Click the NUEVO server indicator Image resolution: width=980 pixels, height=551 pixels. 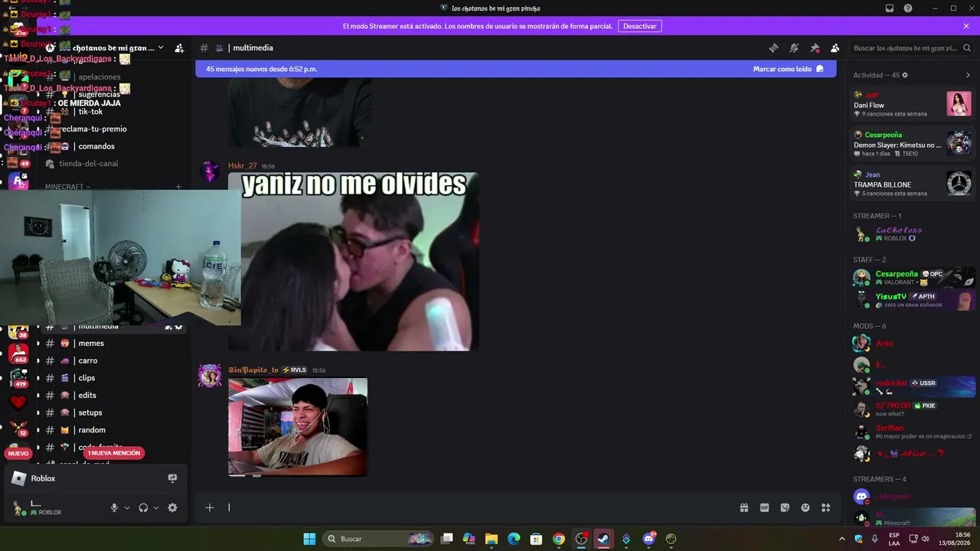[x=18, y=453]
